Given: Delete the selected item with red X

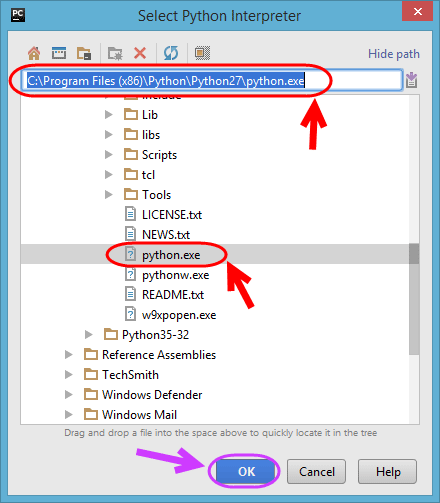Looking at the screenshot, I should pos(140,53).
